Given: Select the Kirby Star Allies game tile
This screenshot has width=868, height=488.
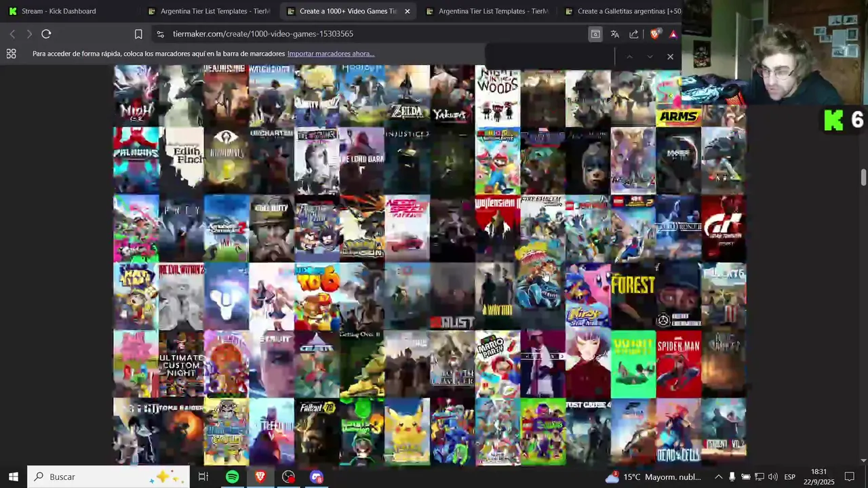Looking at the screenshot, I should click(x=588, y=296).
